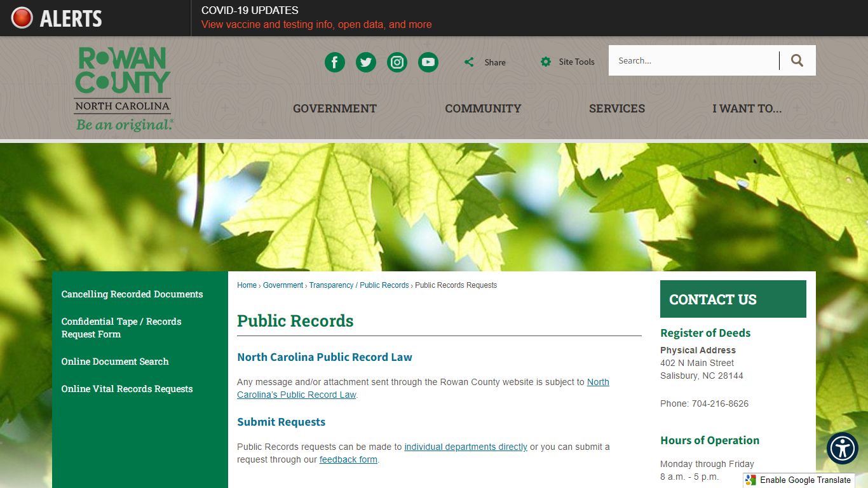Click the Submit Requests subheading

(x=281, y=422)
